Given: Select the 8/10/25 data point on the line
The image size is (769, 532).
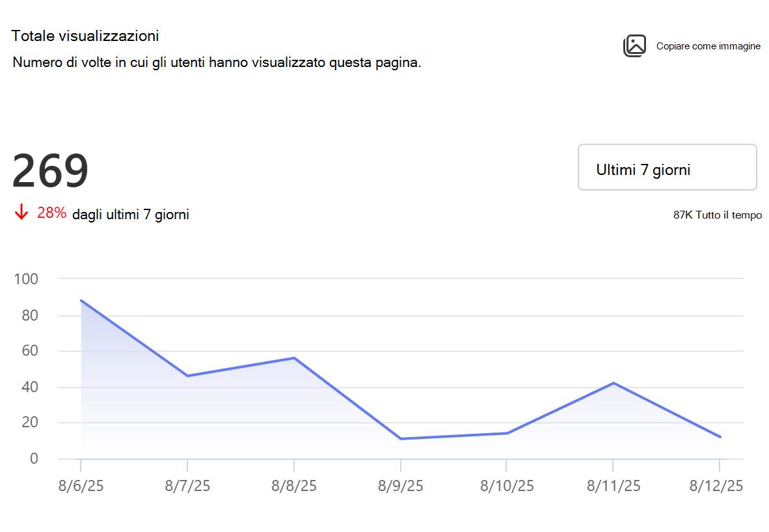Looking at the screenshot, I should (507, 433).
